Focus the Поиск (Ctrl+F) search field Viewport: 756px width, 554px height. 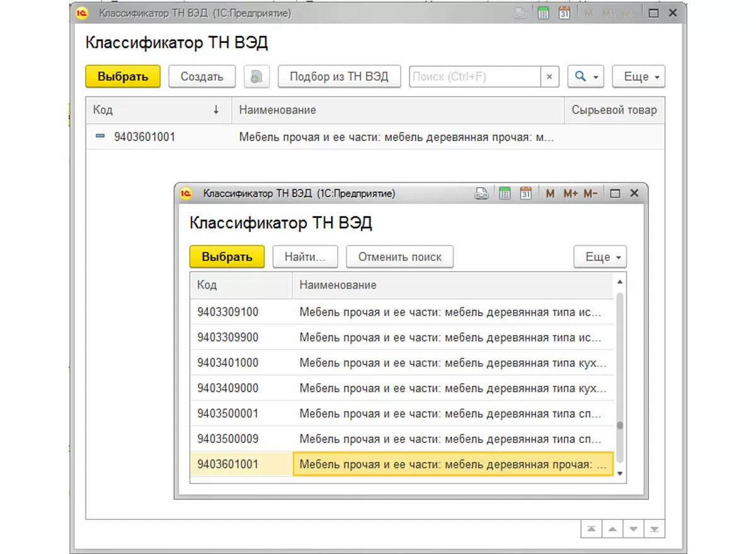(474, 77)
